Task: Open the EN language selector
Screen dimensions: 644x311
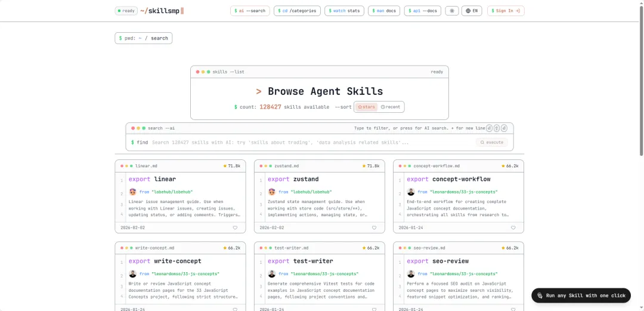Action: click(472, 11)
